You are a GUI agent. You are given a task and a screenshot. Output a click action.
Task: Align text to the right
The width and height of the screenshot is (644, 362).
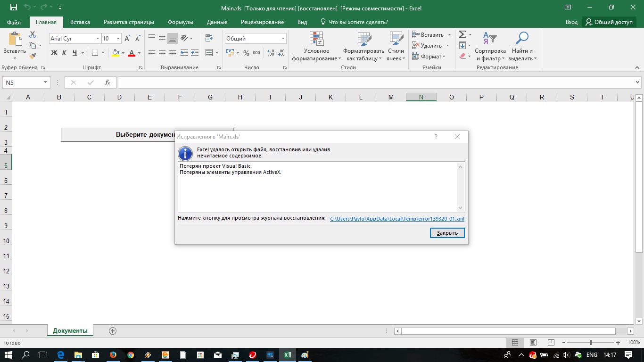click(x=173, y=53)
